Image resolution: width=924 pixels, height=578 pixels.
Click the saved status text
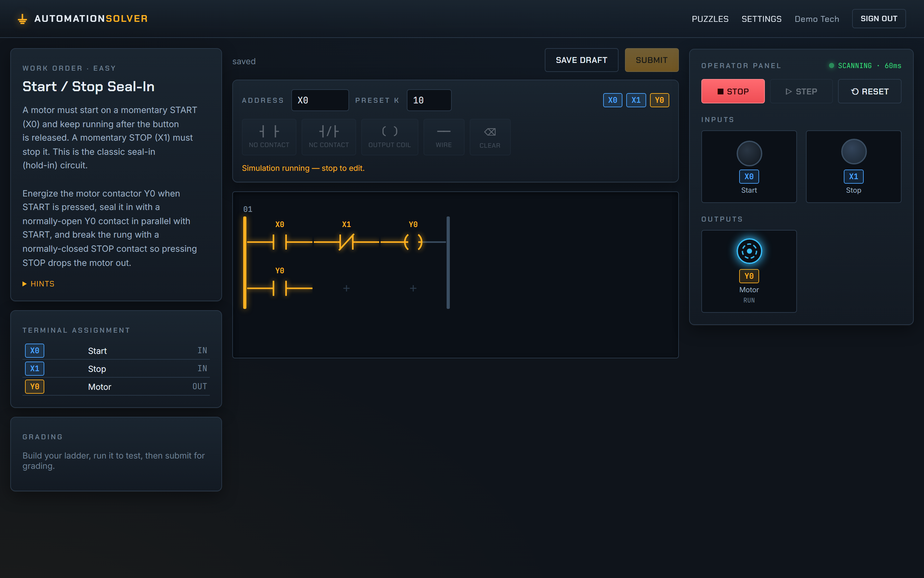[x=244, y=61]
